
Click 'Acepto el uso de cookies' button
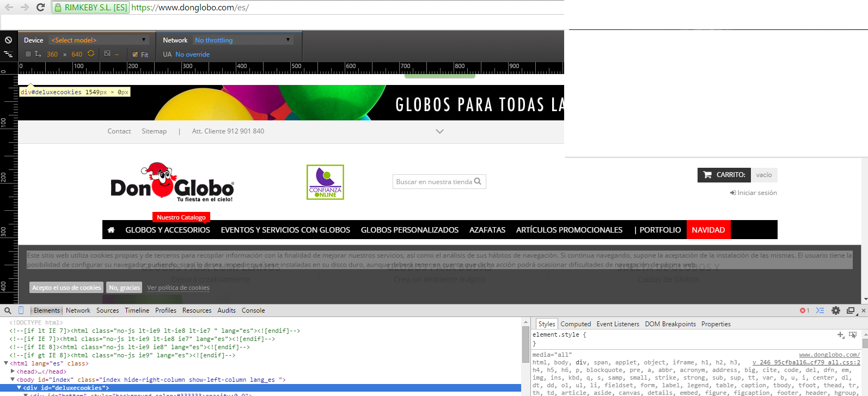pyautogui.click(x=66, y=288)
